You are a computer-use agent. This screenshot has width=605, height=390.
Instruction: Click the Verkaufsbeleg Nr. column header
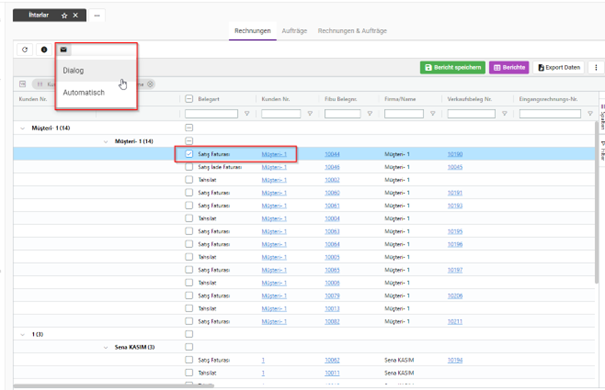(x=470, y=99)
